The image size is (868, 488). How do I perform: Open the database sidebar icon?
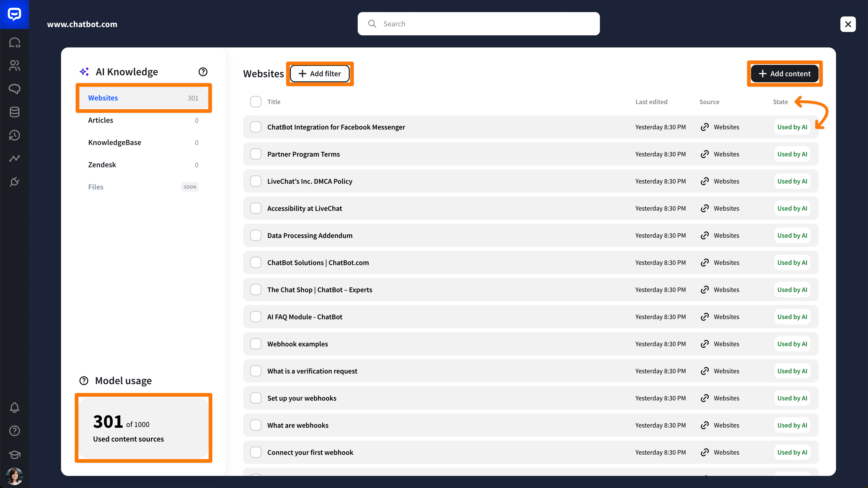pyautogui.click(x=15, y=112)
